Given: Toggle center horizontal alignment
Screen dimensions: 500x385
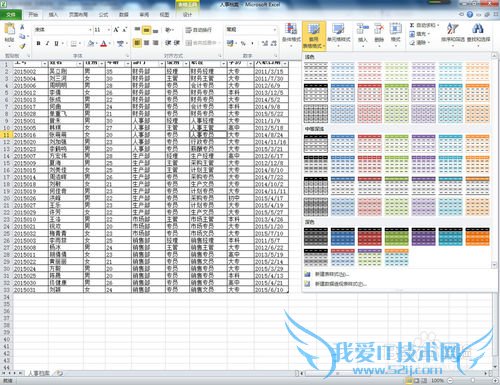Looking at the screenshot, I should [x=146, y=43].
